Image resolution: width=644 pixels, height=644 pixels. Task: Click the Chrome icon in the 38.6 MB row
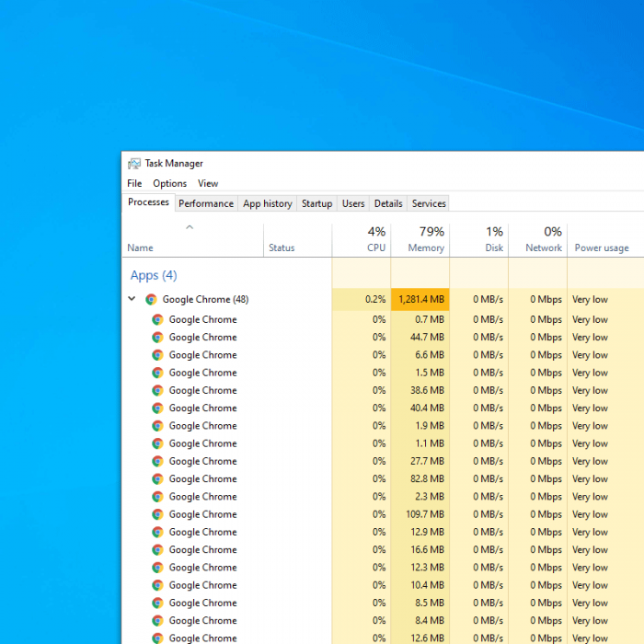(157, 390)
